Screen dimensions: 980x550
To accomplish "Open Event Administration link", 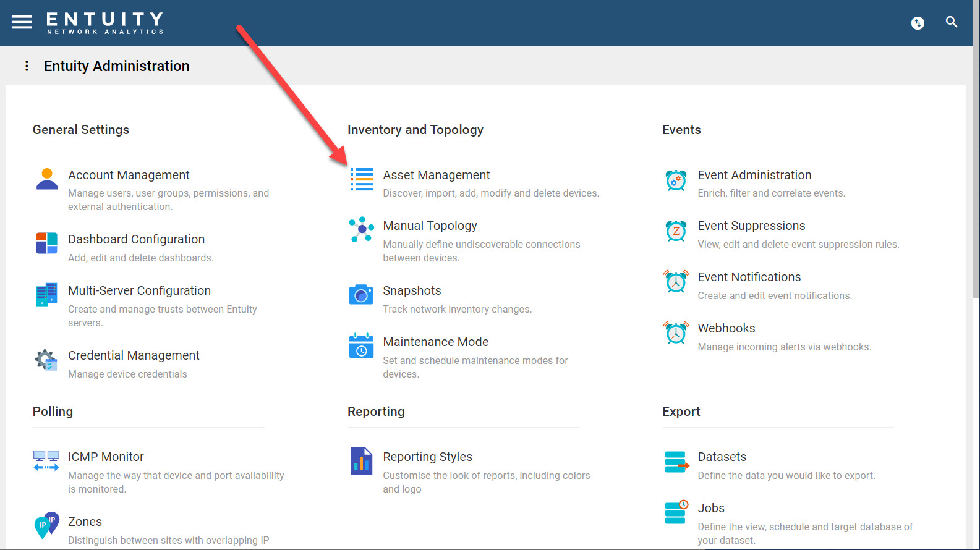I will tap(754, 175).
